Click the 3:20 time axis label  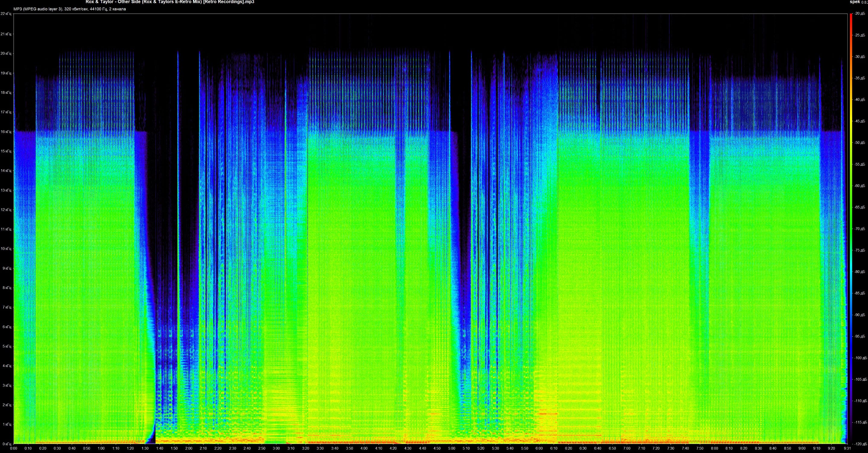306,448
